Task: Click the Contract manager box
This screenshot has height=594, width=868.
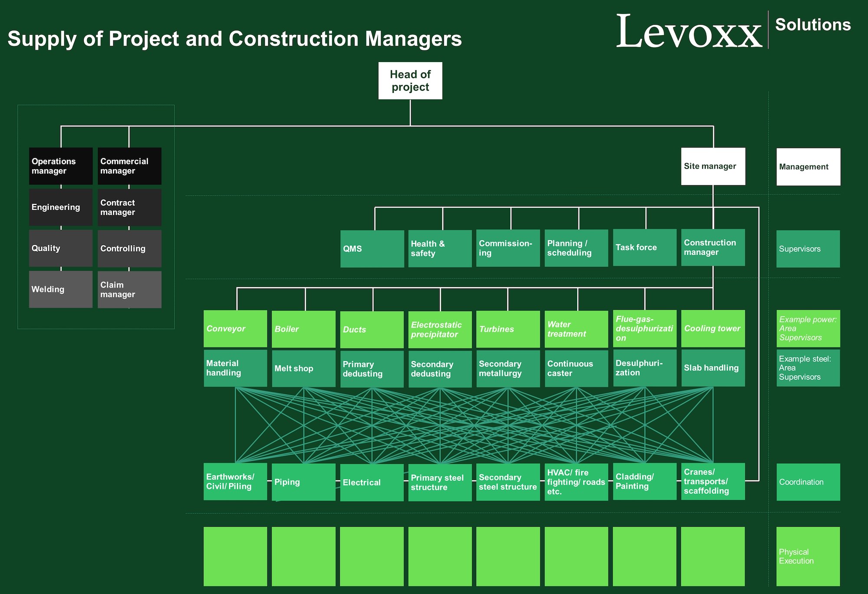Action: (129, 207)
